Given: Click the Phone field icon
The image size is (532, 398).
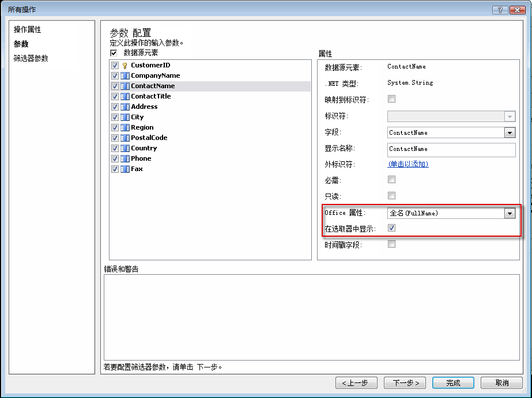Looking at the screenshot, I should click(x=126, y=158).
